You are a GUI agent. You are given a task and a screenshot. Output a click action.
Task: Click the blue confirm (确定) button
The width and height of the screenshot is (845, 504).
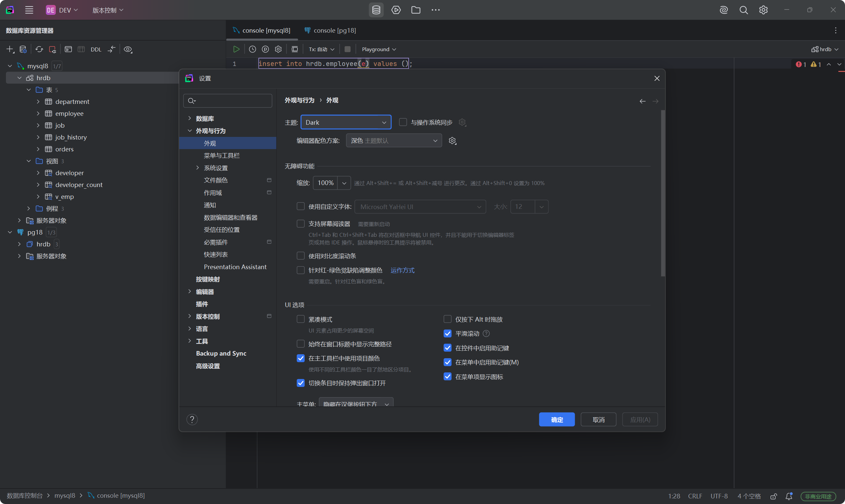[557, 420]
